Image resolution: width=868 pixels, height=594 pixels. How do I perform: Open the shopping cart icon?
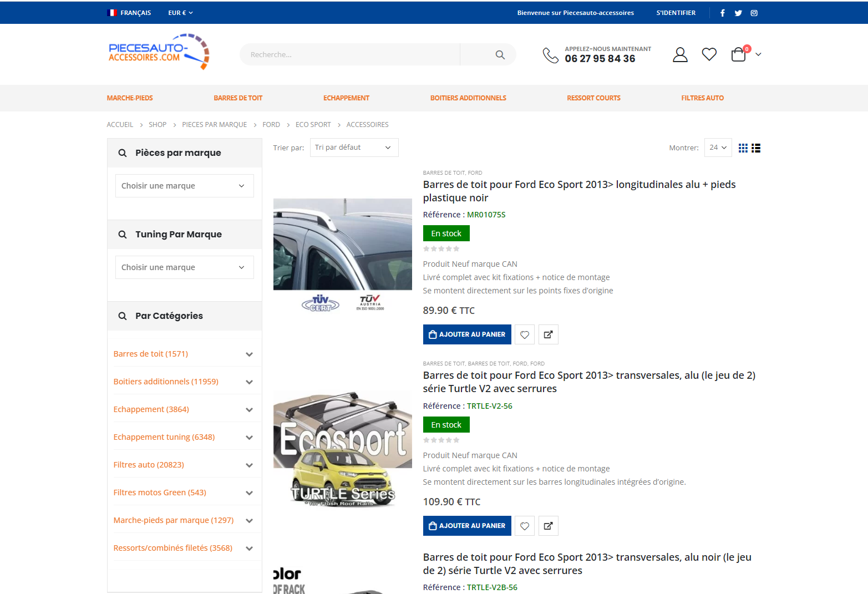(x=739, y=54)
